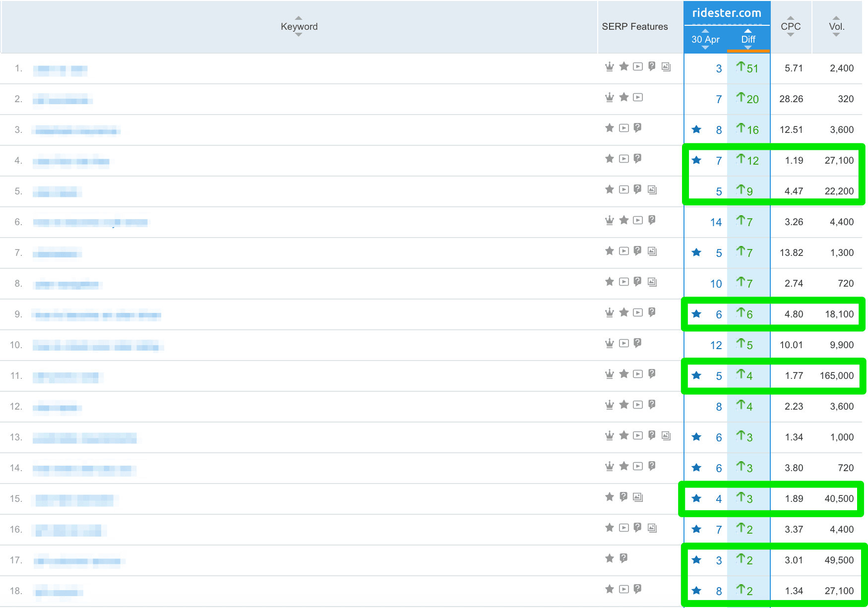Viewport: 868px width, 608px height.
Task: Click the image pack icon in row 1
Action: [666, 66]
